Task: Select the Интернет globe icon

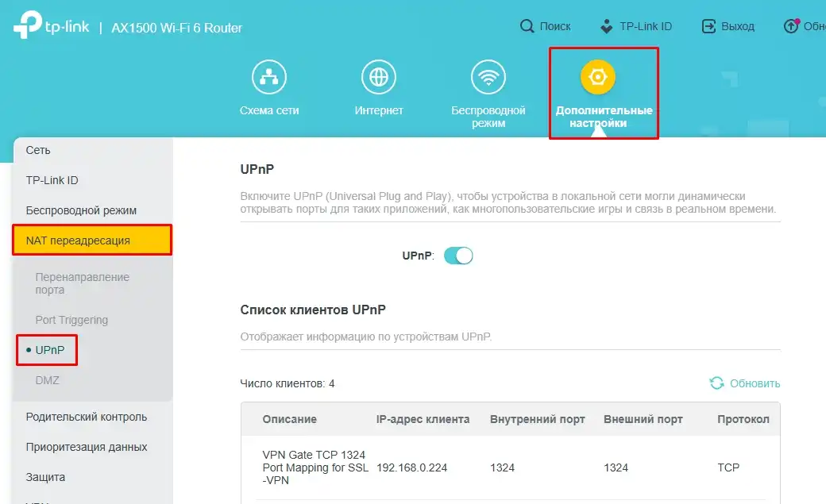Action: (379, 76)
